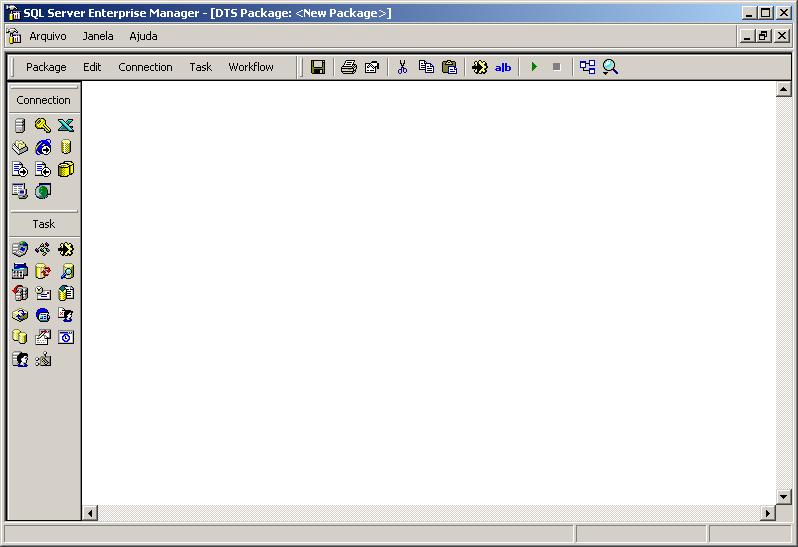Click the Save package floppy disk icon
Viewport: 798px width, 547px height.
point(318,67)
